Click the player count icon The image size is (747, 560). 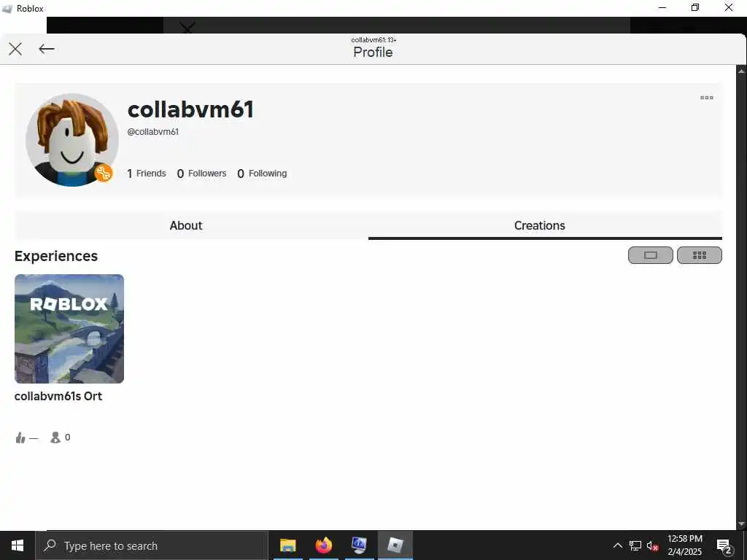55,437
